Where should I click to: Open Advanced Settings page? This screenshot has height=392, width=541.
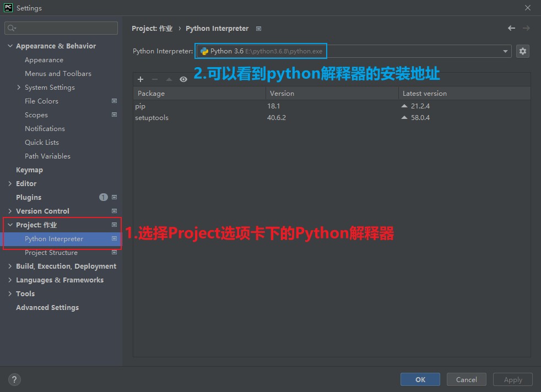click(x=47, y=308)
